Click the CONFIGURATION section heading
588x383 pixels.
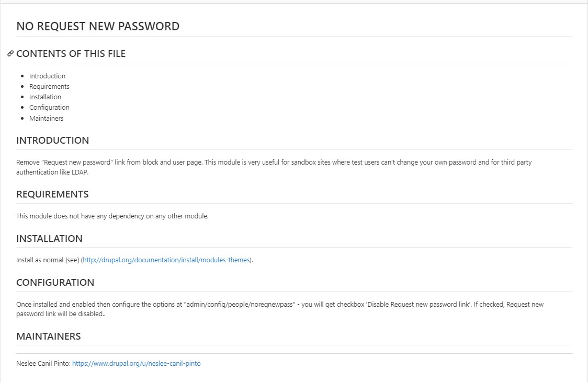click(55, 283)
